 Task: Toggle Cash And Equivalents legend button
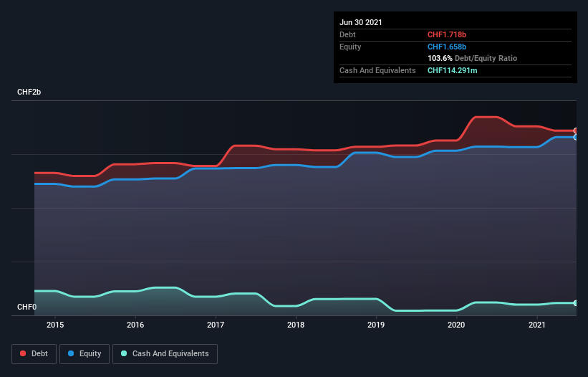click(165, 354)
